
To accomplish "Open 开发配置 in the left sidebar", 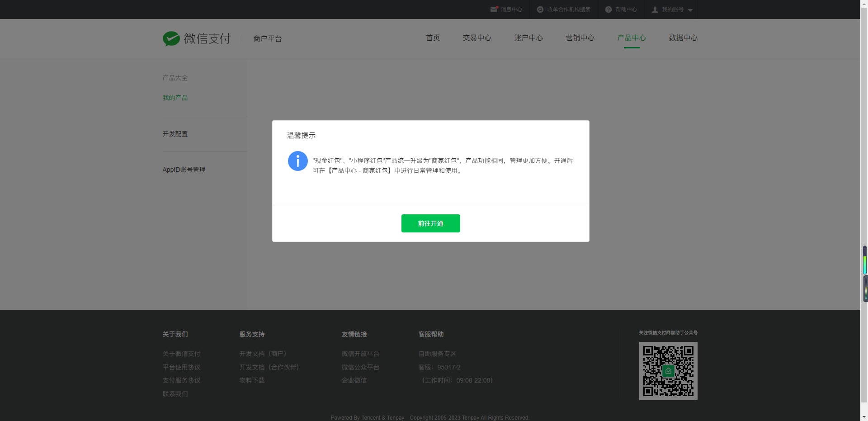I will click(x=175, y=134).
